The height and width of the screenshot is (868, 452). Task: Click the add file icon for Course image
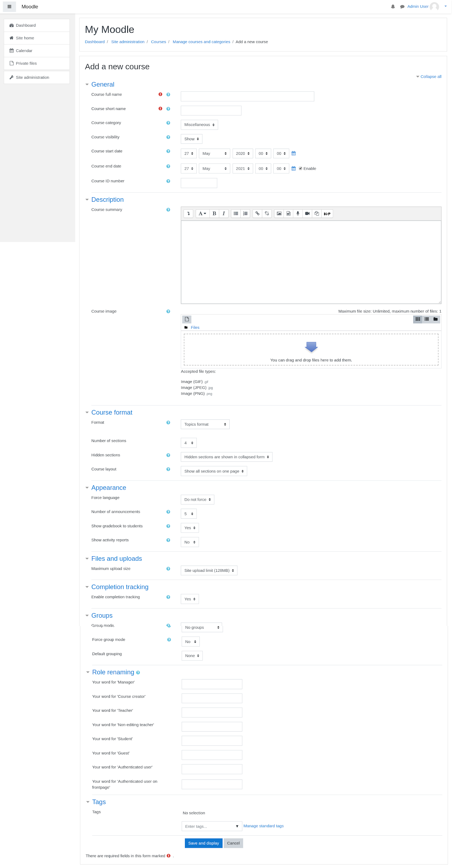tap(187, 319)
